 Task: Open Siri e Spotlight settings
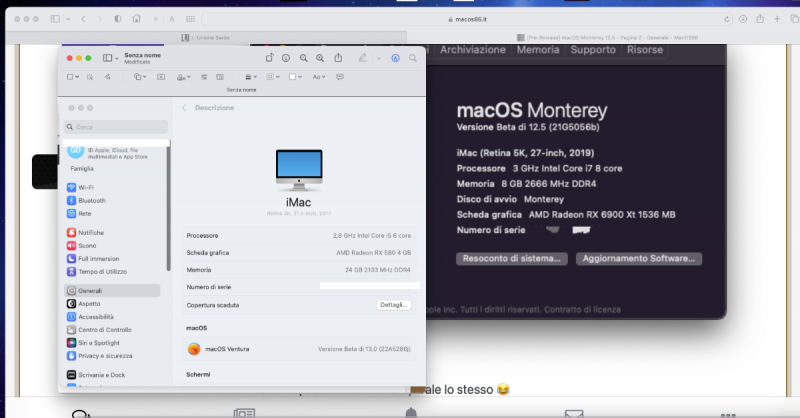pyautogui.click(x=93, y=343)
